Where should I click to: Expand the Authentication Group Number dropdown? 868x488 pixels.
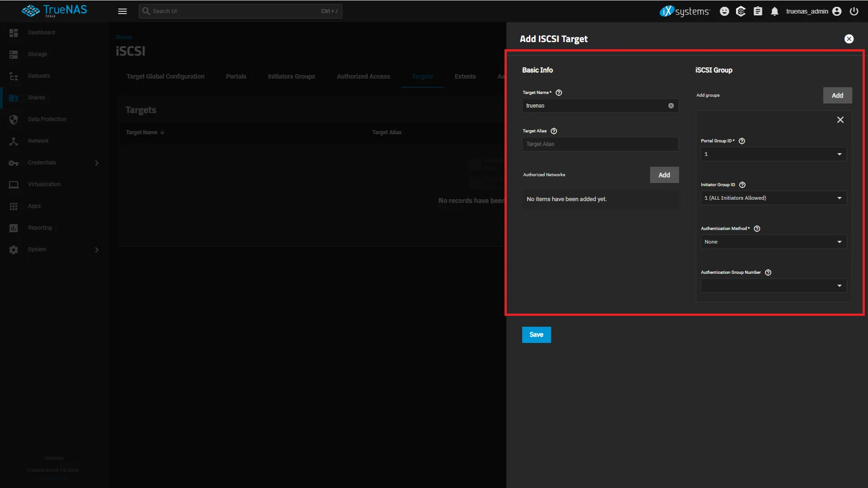coord(773,286)
